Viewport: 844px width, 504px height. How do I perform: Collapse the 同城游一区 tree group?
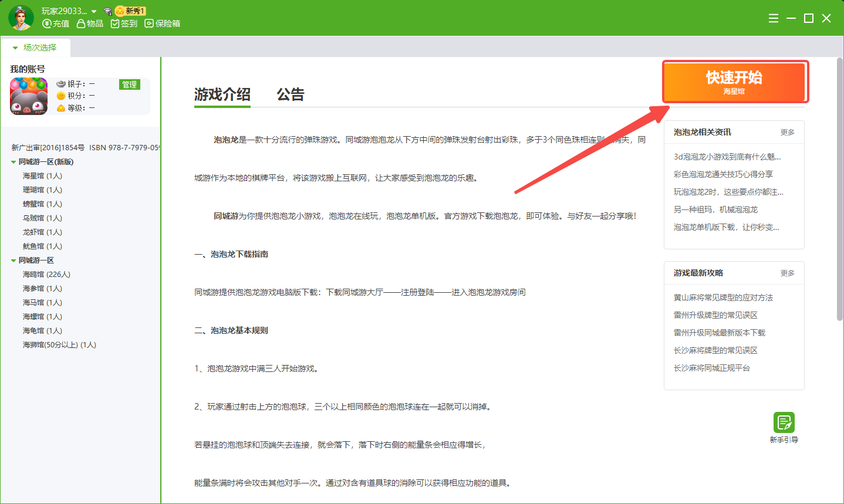(13, 261)
